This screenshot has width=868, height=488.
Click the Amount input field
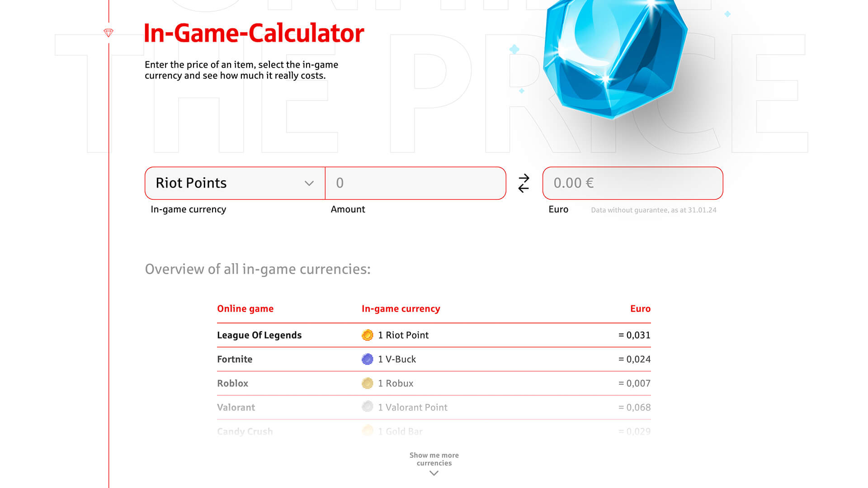(x=415, y=183)
